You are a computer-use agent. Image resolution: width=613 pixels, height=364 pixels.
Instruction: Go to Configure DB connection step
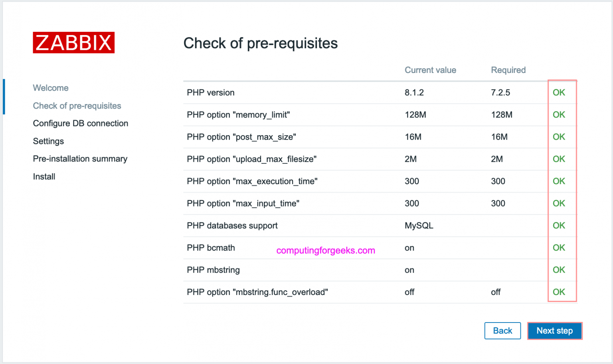[81, 123]
